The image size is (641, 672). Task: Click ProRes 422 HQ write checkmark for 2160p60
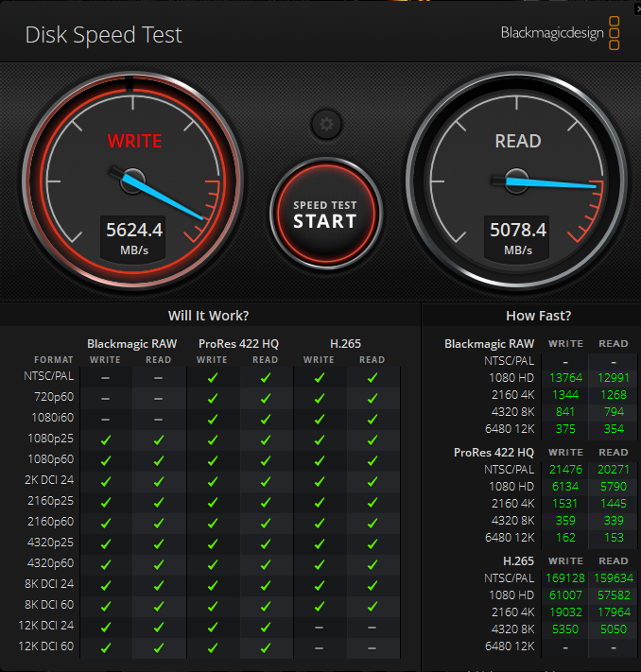point(212,524)
